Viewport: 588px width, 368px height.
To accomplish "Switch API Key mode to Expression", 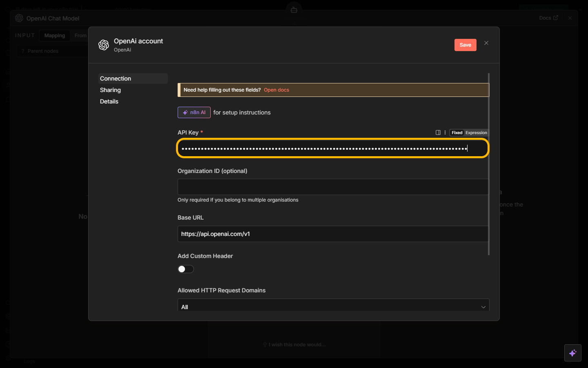I will [476, 133].
